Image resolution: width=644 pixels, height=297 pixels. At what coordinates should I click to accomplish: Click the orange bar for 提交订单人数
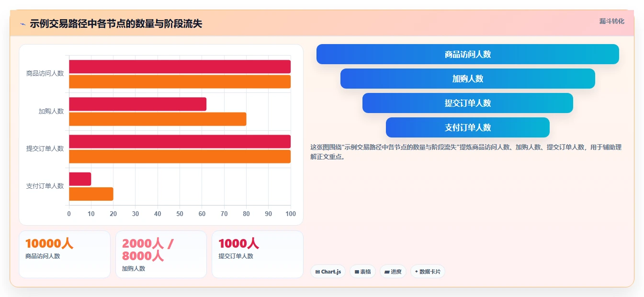[180, 156]
